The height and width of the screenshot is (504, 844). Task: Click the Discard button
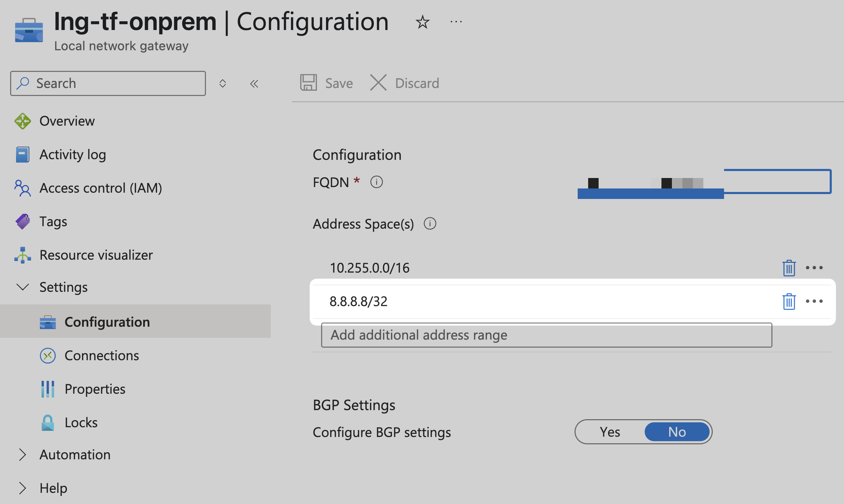pos(405,83)
